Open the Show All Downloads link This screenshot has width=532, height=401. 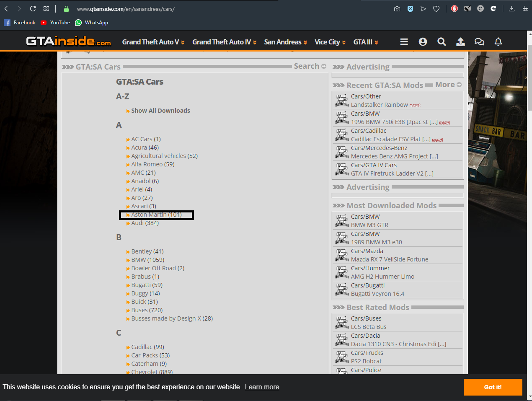coord(160,111)
